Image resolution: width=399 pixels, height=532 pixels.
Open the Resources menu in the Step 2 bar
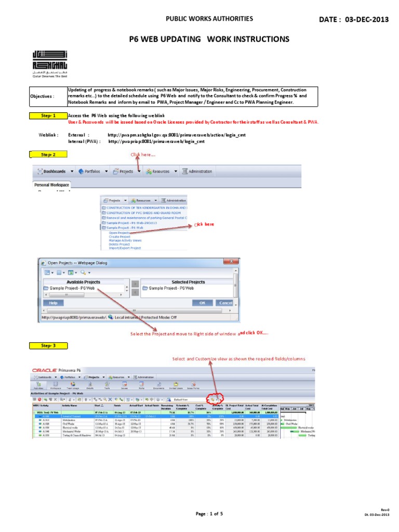pyautogui.click(x=158, y=171)
